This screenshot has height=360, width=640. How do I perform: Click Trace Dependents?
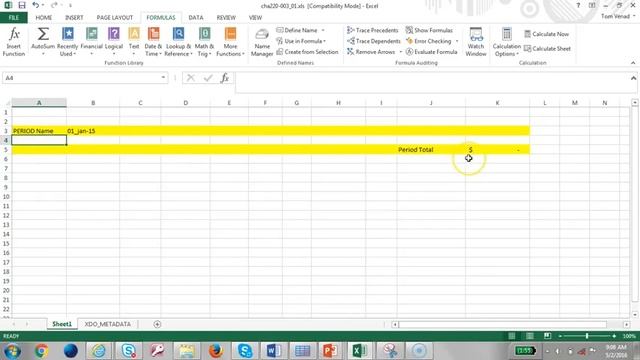pos(374,41)
